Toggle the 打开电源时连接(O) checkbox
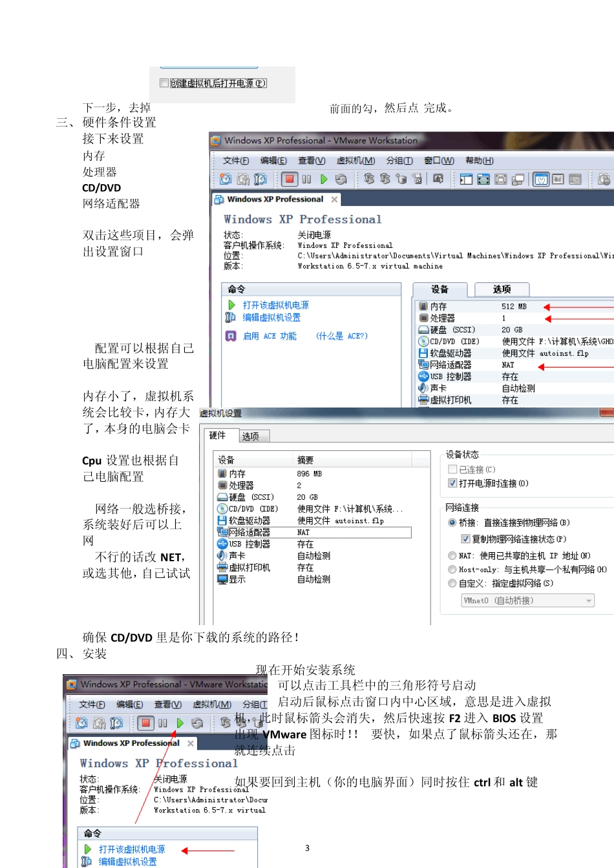 [452, 483]
